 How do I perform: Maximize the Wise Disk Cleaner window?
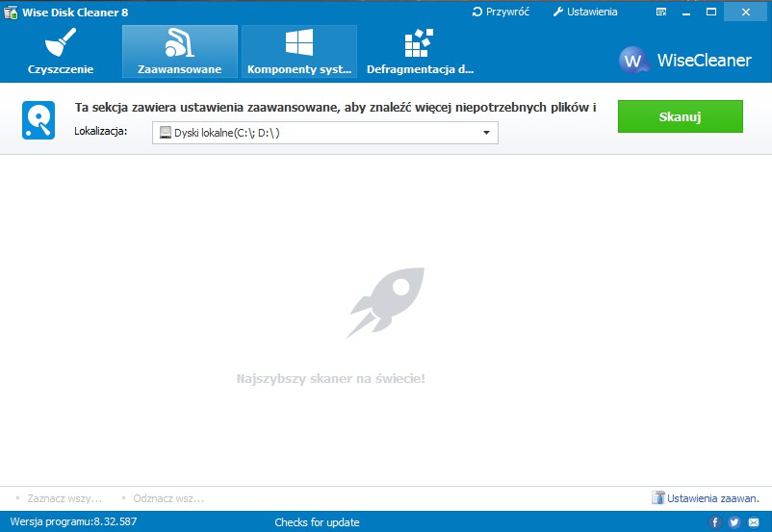click(711, 12)
